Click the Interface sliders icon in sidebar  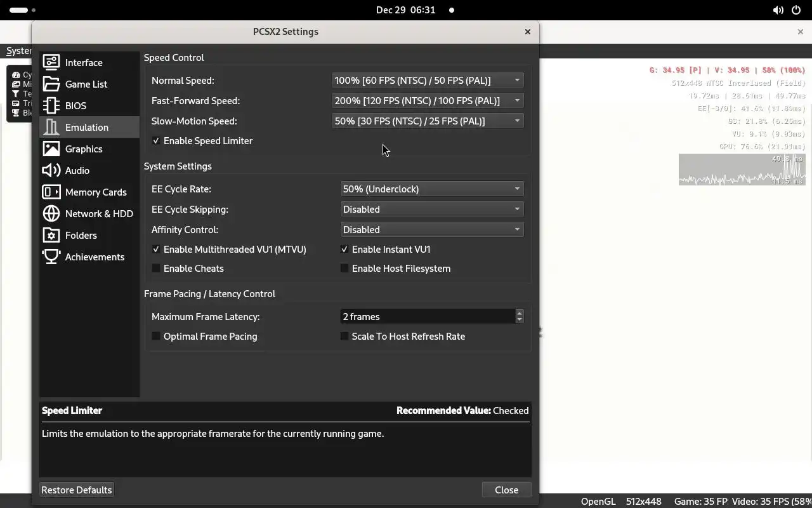tap(51, 62)
